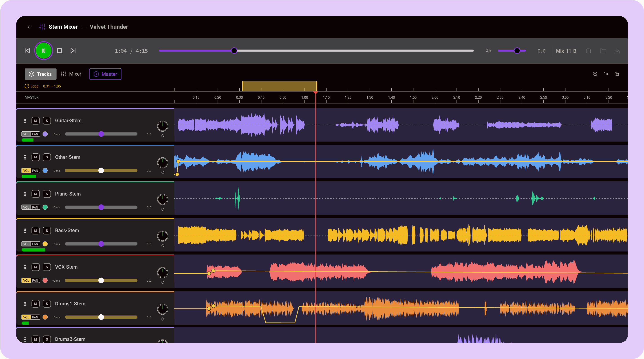
Task: Mute the Drums2-Stem track
Action: pos(35,339)
